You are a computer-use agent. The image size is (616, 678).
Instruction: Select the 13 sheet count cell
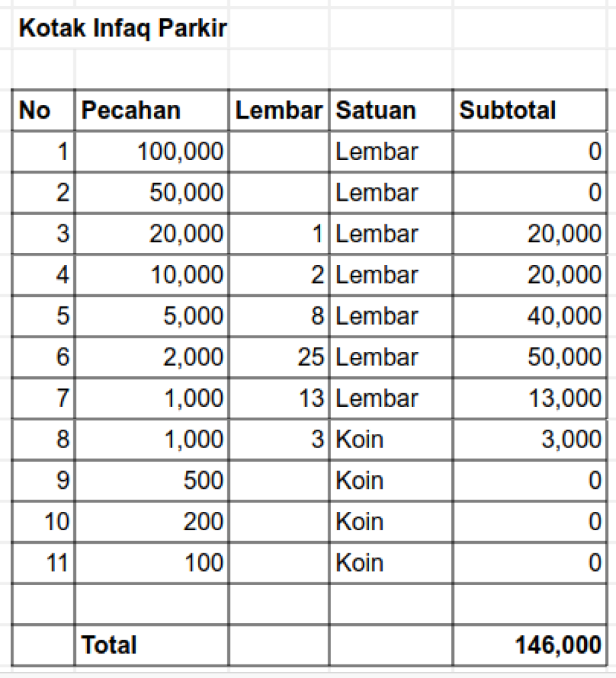279,399
